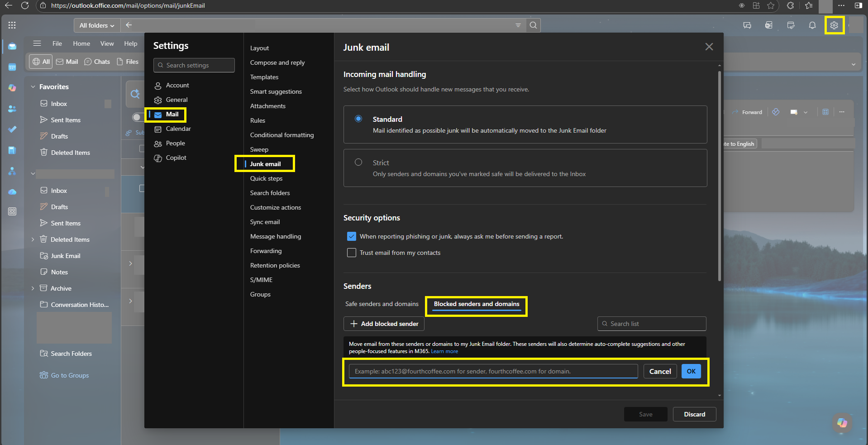Viewport: 868px width, 445px height.
Task: Reload the browser page
Action: point(25,5)
